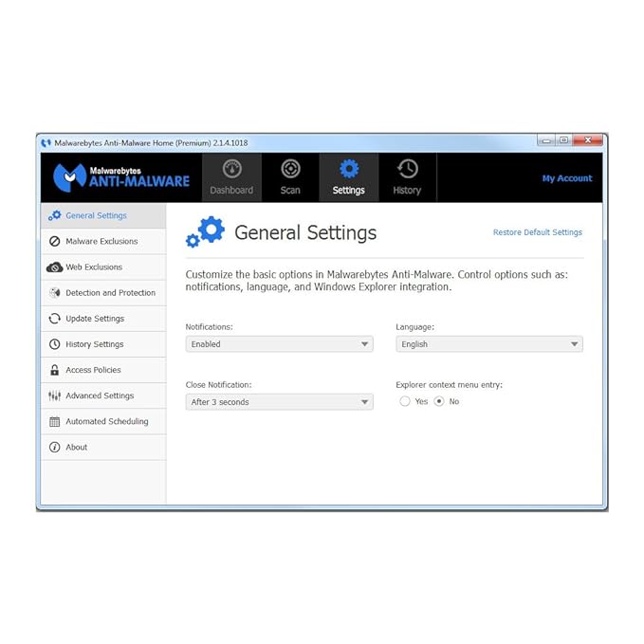
Task: Switch to the History tab label
Action: click(x=407, y=190)
